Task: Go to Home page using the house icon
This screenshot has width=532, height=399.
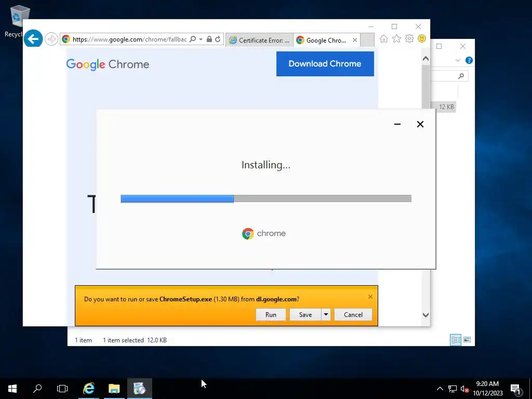Action: click(384, 38)
